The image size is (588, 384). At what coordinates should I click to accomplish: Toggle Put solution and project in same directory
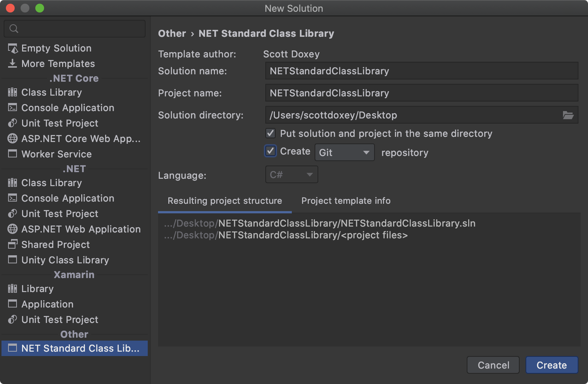point(270,133)
